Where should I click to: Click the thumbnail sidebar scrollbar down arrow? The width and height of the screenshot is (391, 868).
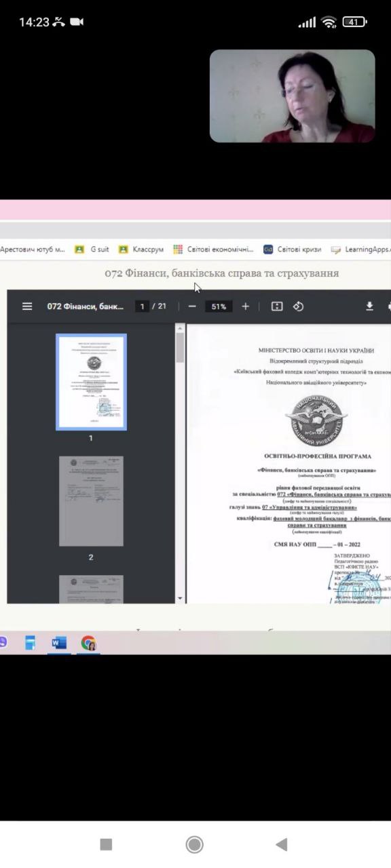(x=180, y=598)
